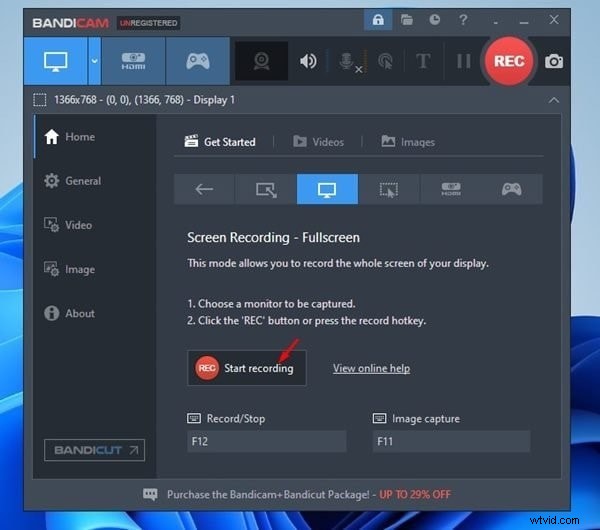The width and height of the screenshot is (600, 530).
Task: Toggle the text overlay T icon
Action: click(x=423, y=61)
